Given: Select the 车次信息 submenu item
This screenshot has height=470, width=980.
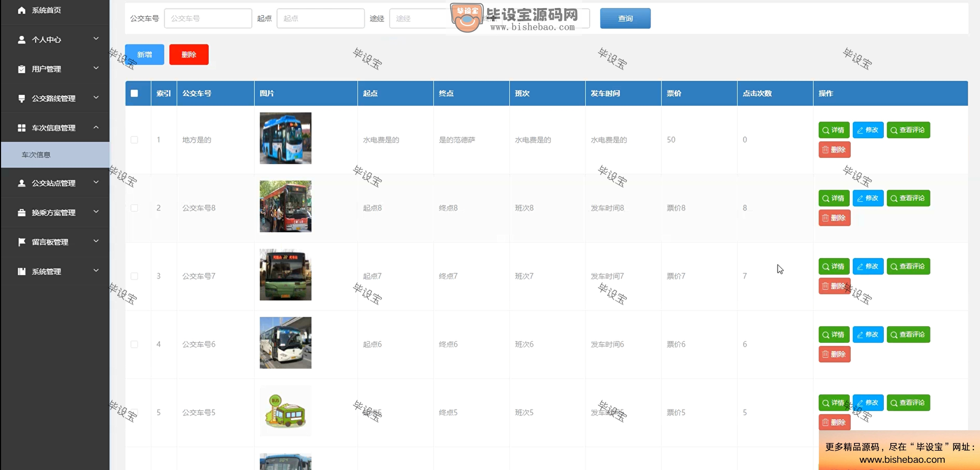Looking at the screenshot, I should [x=55, y=155].
